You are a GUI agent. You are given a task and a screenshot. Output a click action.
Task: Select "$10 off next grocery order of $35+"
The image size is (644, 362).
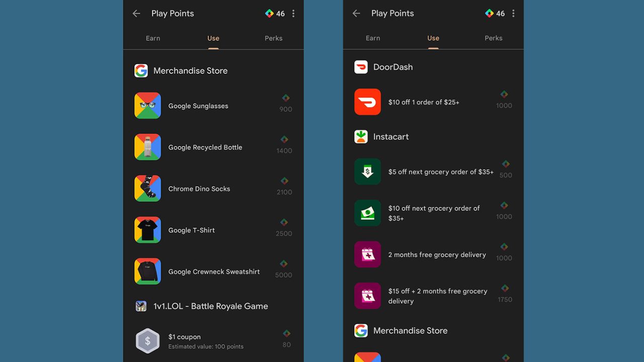(434, 213)
